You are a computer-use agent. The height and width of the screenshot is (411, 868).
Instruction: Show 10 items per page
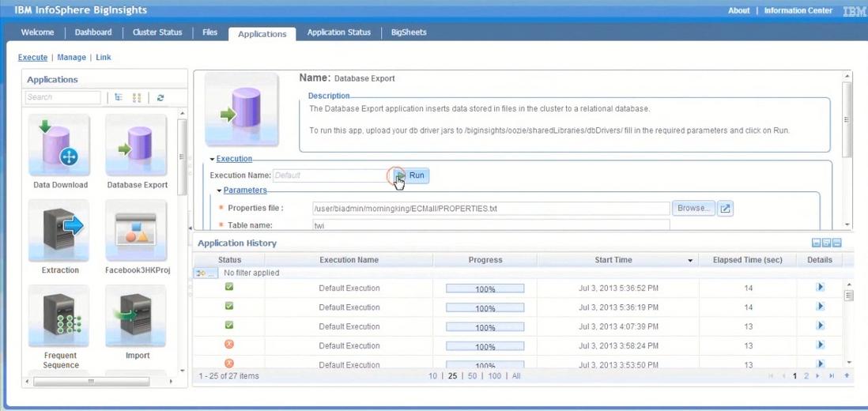pyautogui.click(x=432, y=376)
